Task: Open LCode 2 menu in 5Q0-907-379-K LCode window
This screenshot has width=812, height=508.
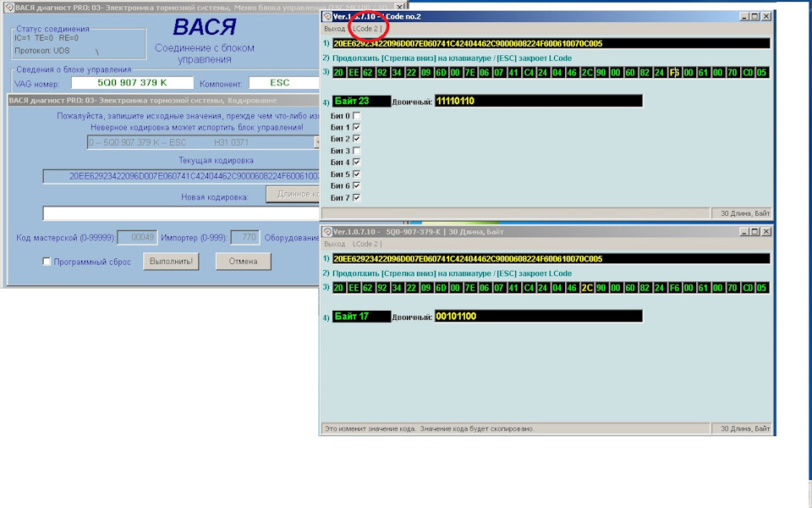Action: 365,244
